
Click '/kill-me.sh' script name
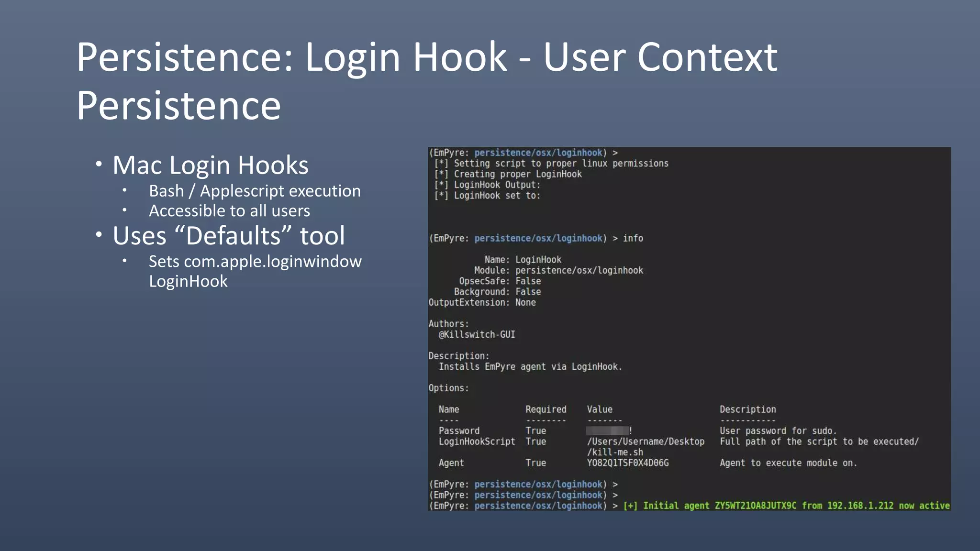(x=615, y=452)
